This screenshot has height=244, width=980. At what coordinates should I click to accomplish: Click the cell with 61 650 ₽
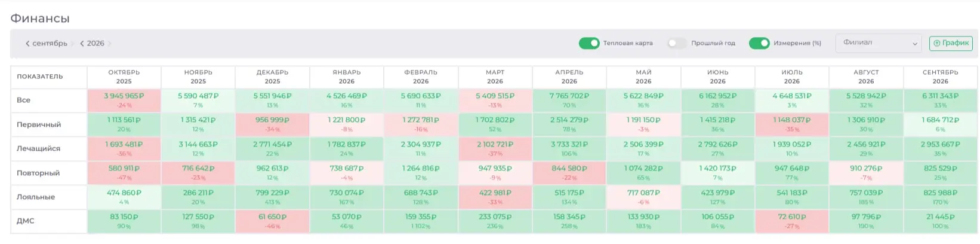coord(272,221)
